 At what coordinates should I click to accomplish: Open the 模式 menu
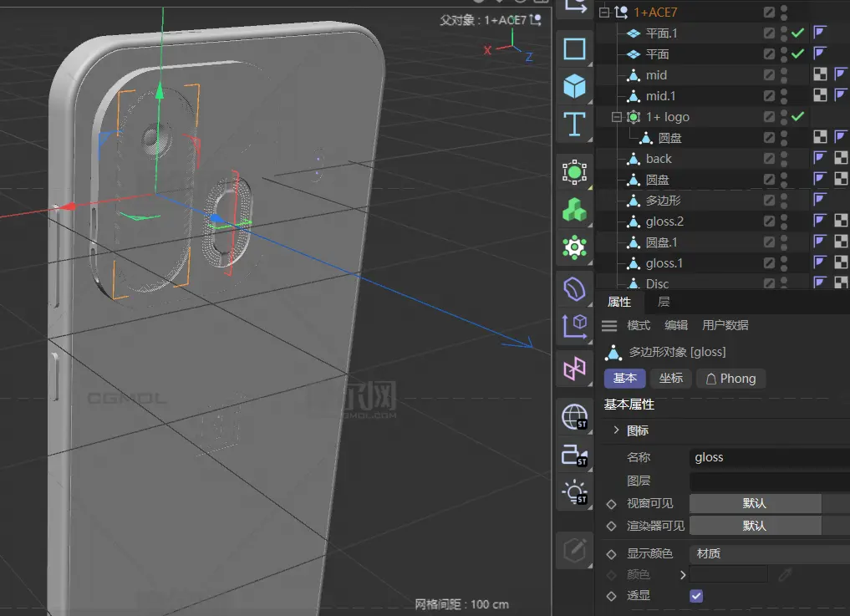639,325
